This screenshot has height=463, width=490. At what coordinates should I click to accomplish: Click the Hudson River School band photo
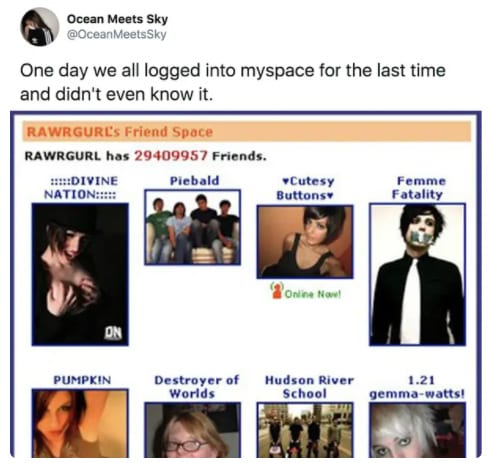[x=305, y=430]
